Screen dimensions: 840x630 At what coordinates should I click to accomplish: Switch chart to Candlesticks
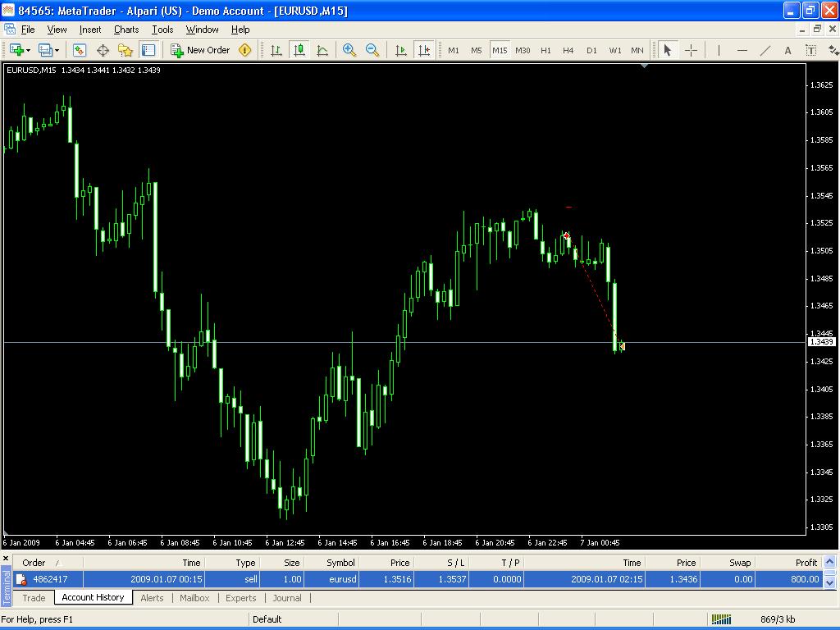click(x=299, y=50)
